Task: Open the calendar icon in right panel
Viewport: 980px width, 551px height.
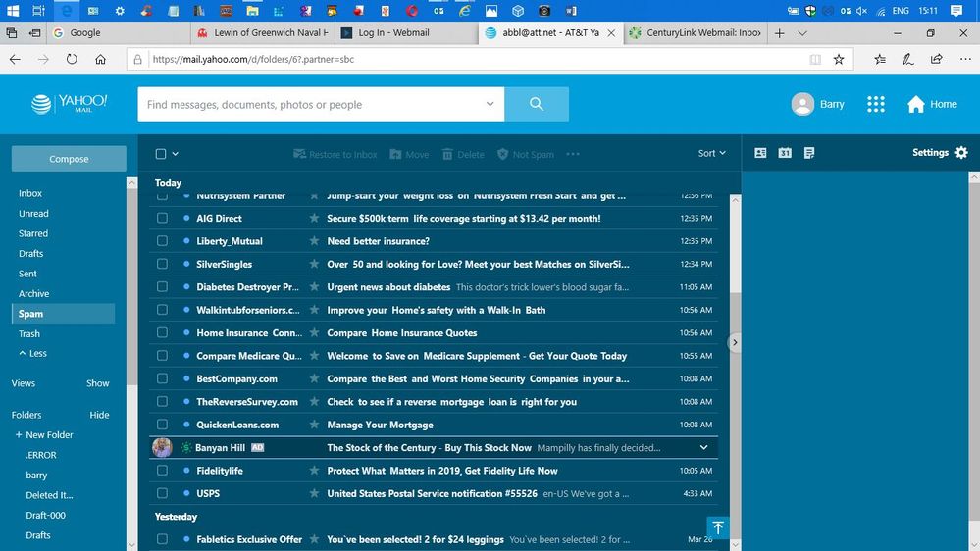Action: coord(785,153)
